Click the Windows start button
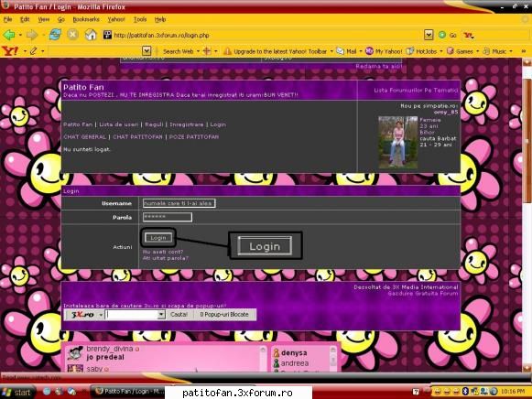Viewport: 532px width, 399px height. [17, 393]
